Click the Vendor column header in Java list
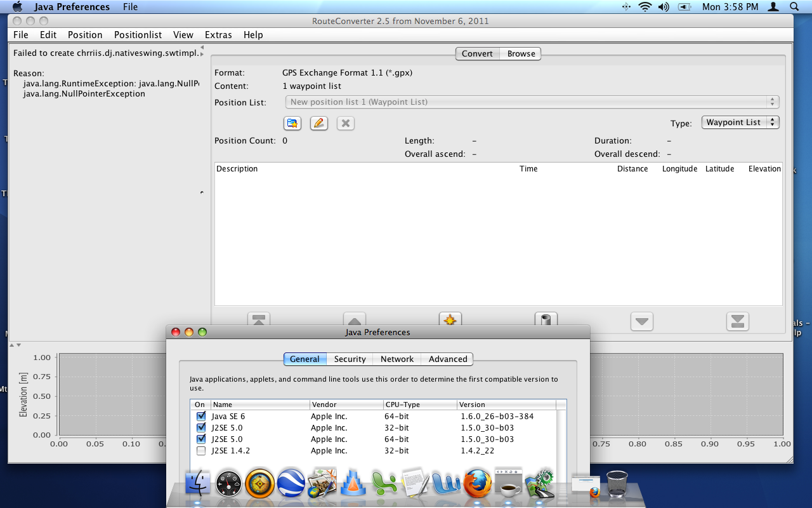The image size is (812, 508). coord(346,404)
